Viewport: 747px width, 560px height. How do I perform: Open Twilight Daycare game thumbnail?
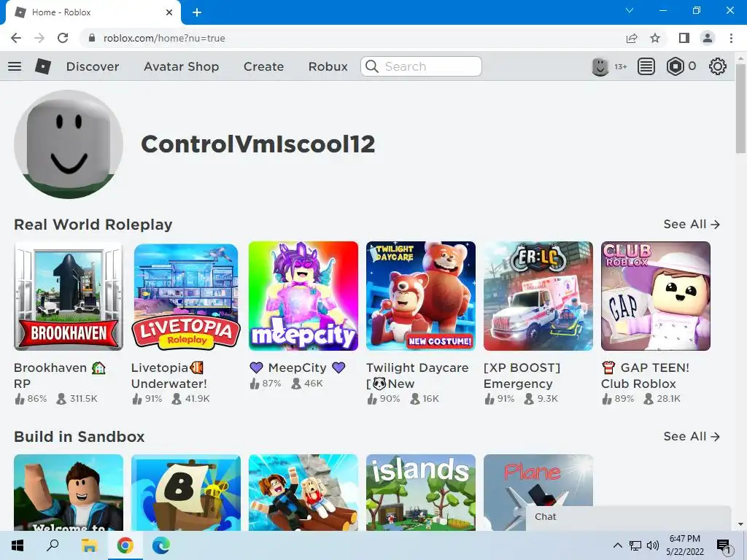coord(421,296)
